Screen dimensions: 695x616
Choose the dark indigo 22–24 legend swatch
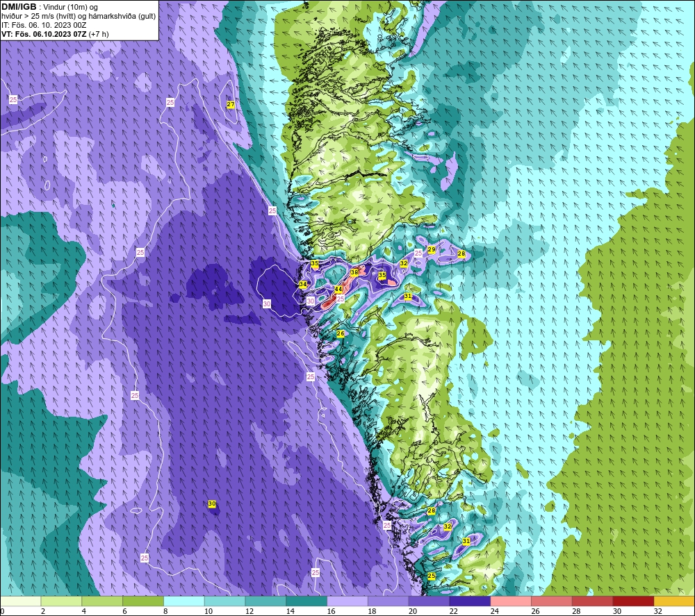coord(470,601)
